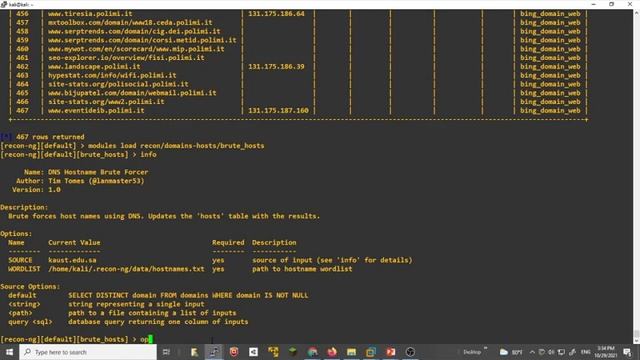Open the yellow network-computers taskbar icon
The height and width of the screenshot is (360, 640).
273,352
